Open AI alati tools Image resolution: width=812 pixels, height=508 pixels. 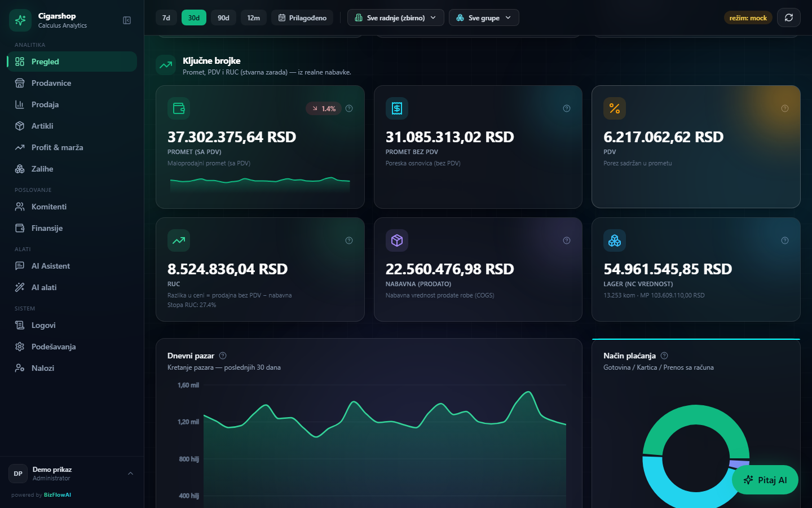click(72, 287)
